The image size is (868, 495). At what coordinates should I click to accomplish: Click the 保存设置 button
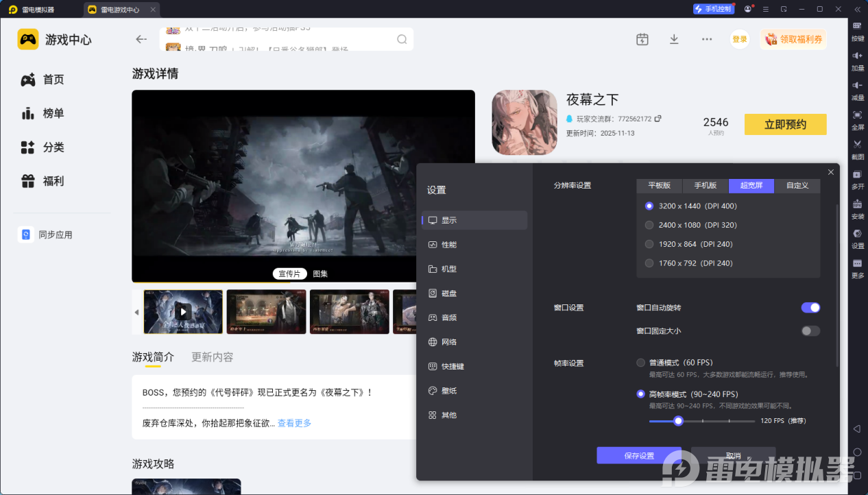point(639,455)
